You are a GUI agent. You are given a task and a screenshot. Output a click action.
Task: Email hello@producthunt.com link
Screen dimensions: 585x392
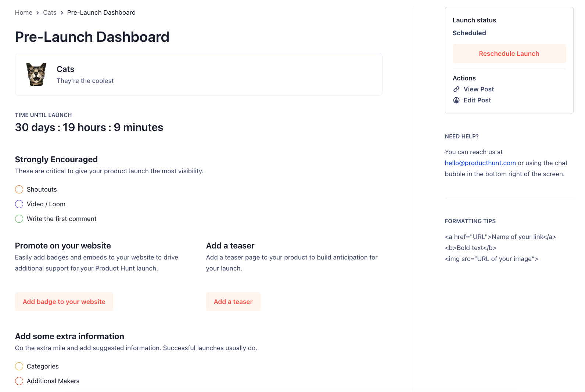click(x=480, y=163)
